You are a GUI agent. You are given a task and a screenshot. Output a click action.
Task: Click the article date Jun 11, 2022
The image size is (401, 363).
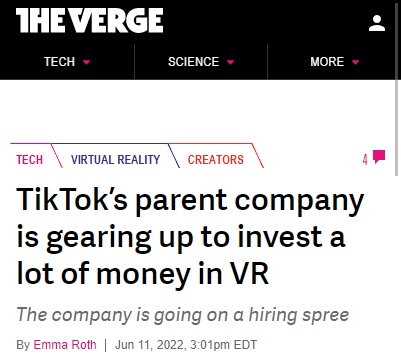pyautogui.click(x=150, y=345)
